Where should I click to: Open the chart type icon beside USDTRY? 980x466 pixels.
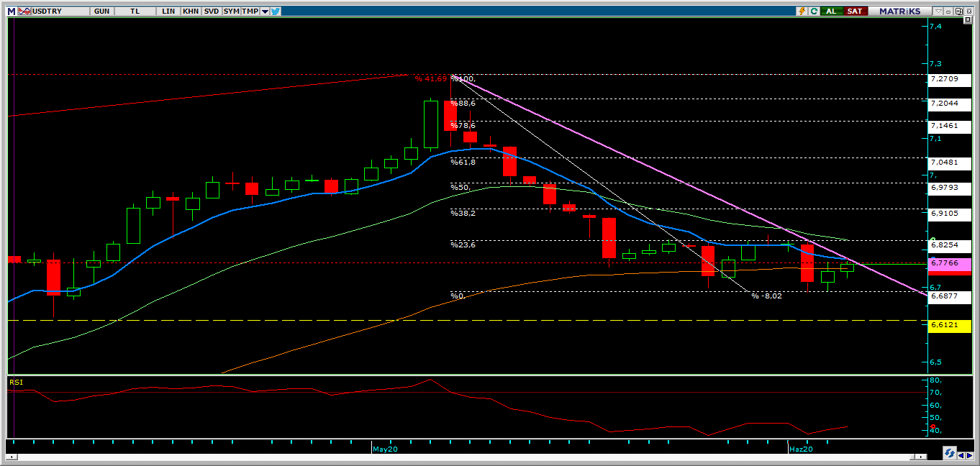tap(24, 11)
